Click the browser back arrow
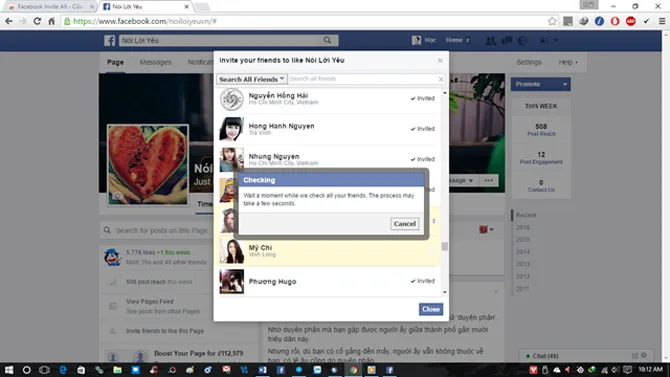Screen dimensions: 670x377 point(9,21)
